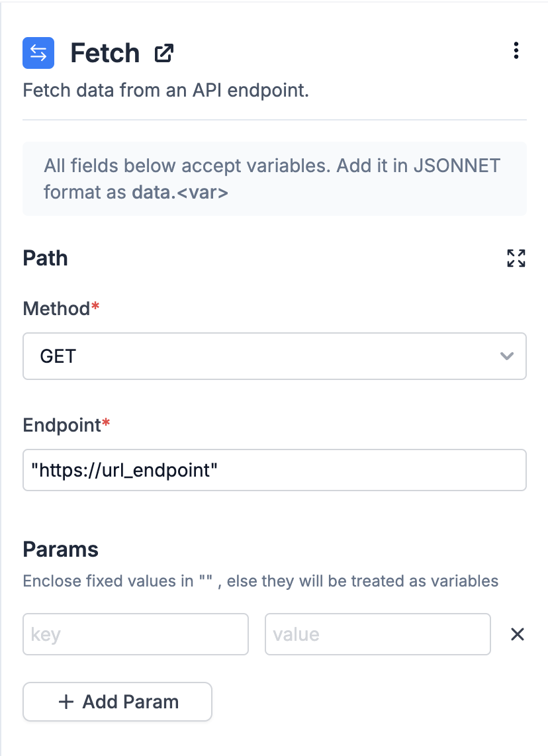Click the Method field label

click(x=57, y=308)
